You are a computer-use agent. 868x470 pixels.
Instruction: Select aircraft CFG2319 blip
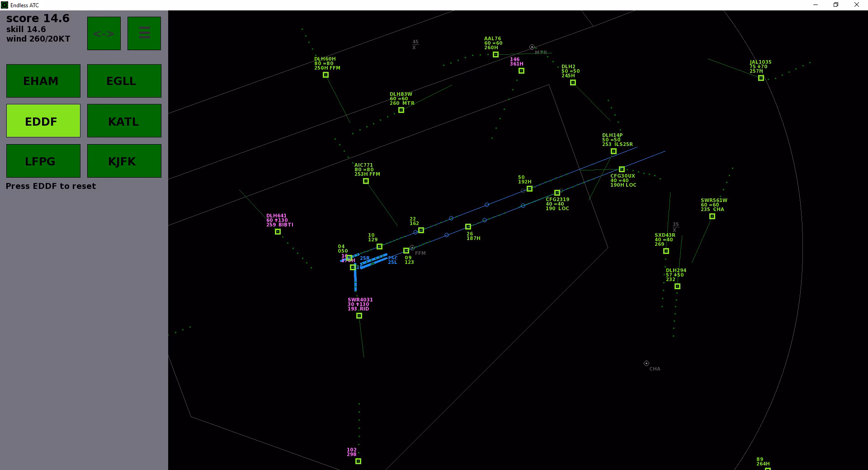pyautogui.click(x=557, y=193)
